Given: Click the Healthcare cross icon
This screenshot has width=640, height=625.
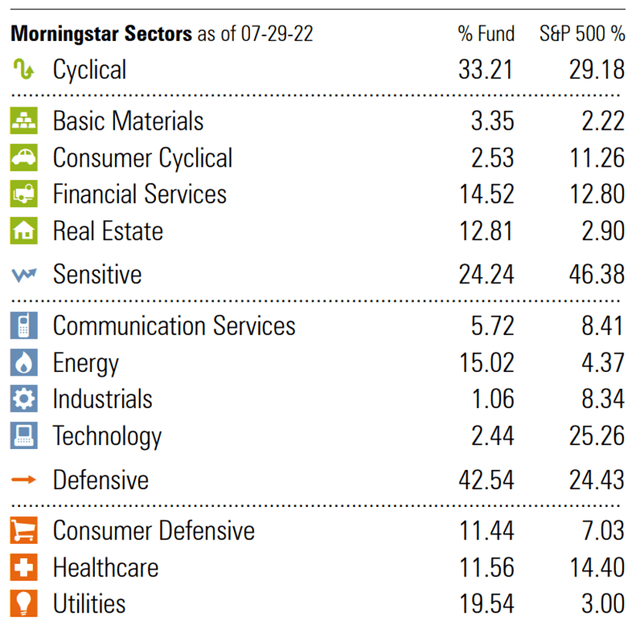Looking at the screenshot, I should [x=24, y=567].
